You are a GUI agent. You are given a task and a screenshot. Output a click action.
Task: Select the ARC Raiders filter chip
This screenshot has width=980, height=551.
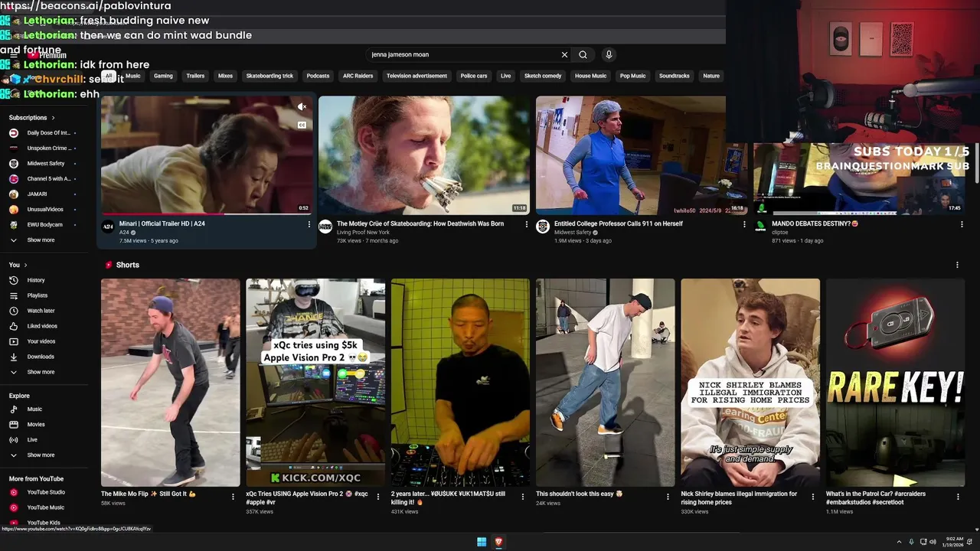(x=358, y=76)
